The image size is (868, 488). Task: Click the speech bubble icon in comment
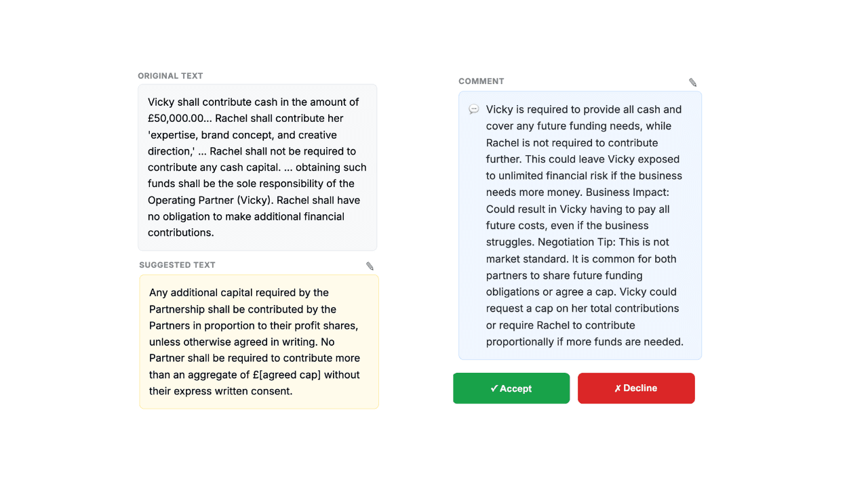coord(474,109)
